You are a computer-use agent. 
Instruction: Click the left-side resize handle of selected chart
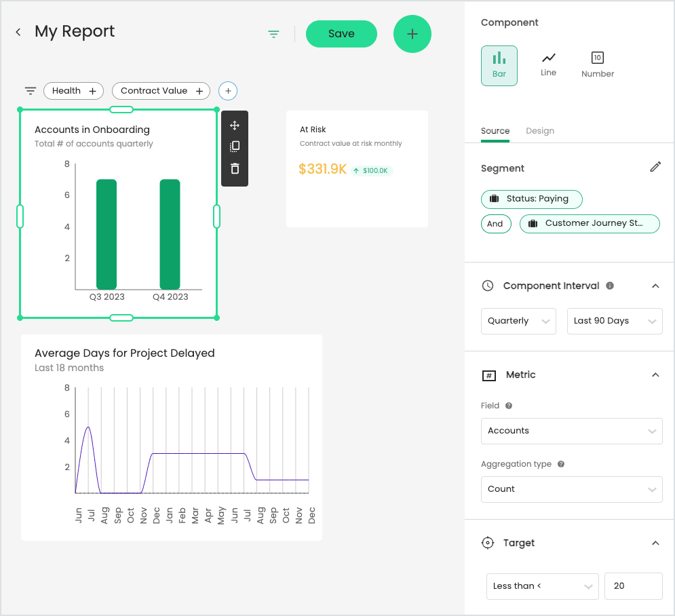(20, 216)
